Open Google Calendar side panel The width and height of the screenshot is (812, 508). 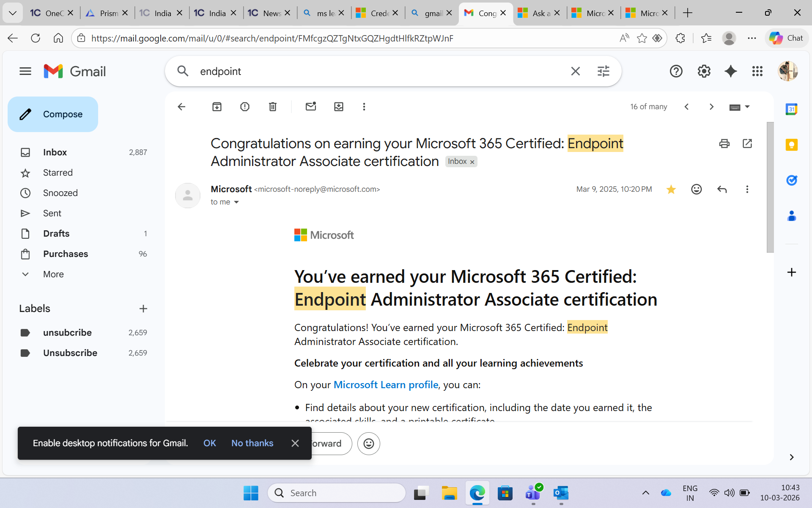coord(792,109)
